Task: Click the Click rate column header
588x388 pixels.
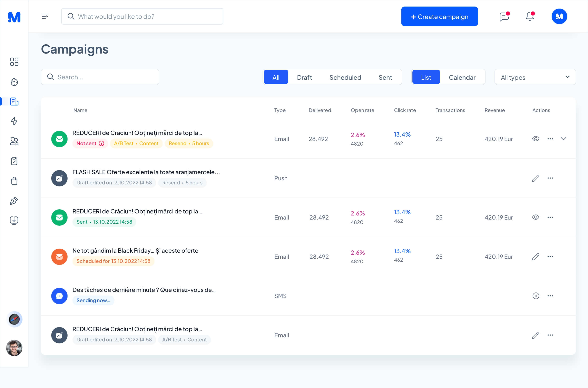Action: point(405,110)
